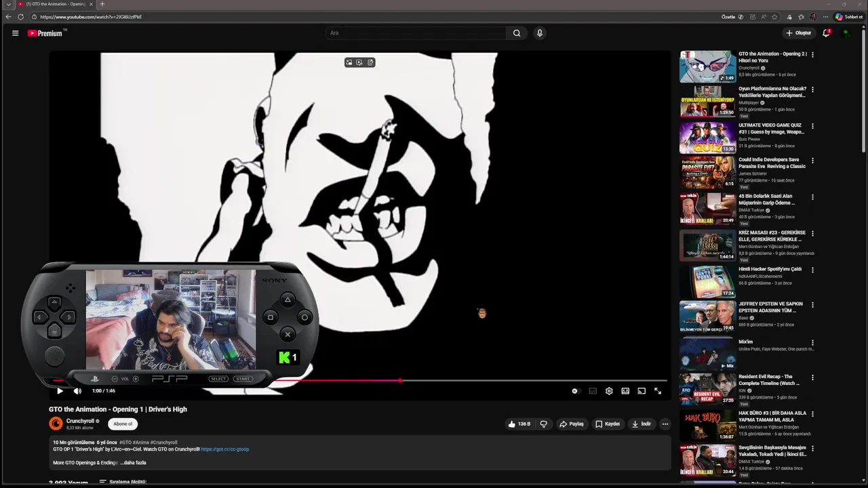This screenshot has width=868, height=488.
Task: Open the Sıralama ölçütü sort dropdown
Action: coord(123,482)
